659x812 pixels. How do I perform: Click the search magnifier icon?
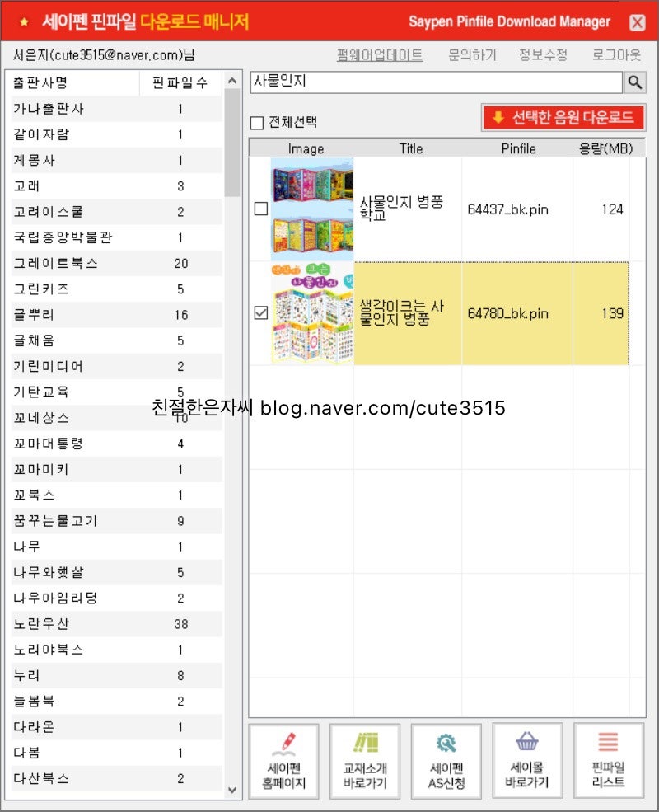click(x=634, y=82)
